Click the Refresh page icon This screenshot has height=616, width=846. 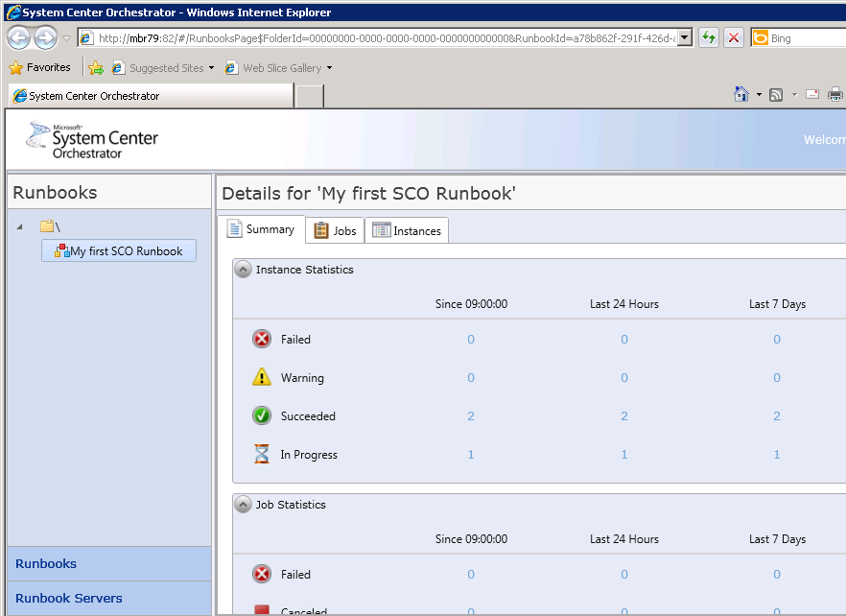709,38
